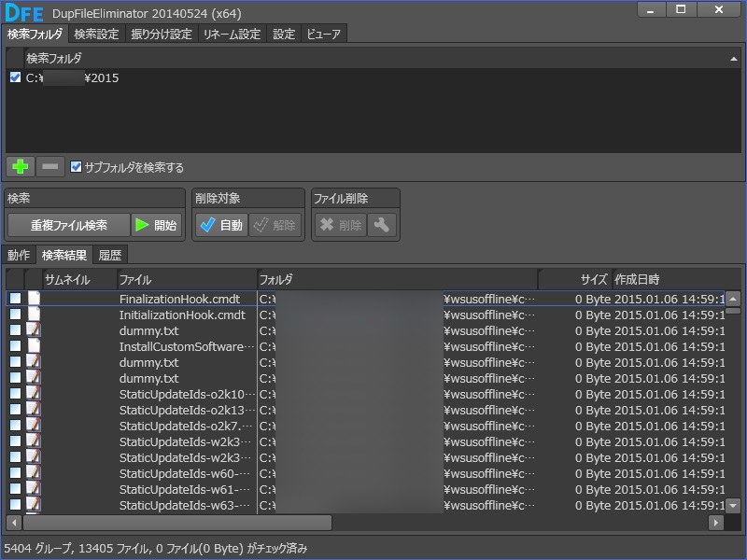Select the 動作 tab
This screenshot has width=747, height=560.
coord(21,253)
